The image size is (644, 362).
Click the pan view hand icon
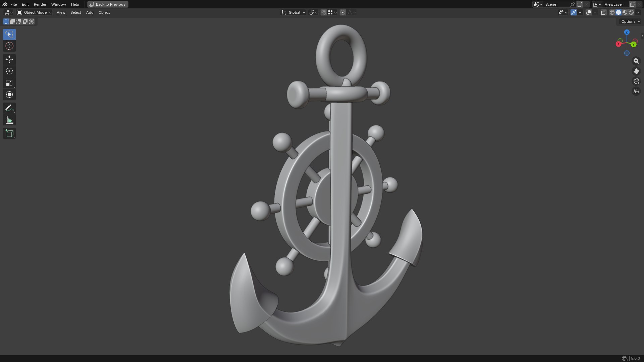(636, 71)
